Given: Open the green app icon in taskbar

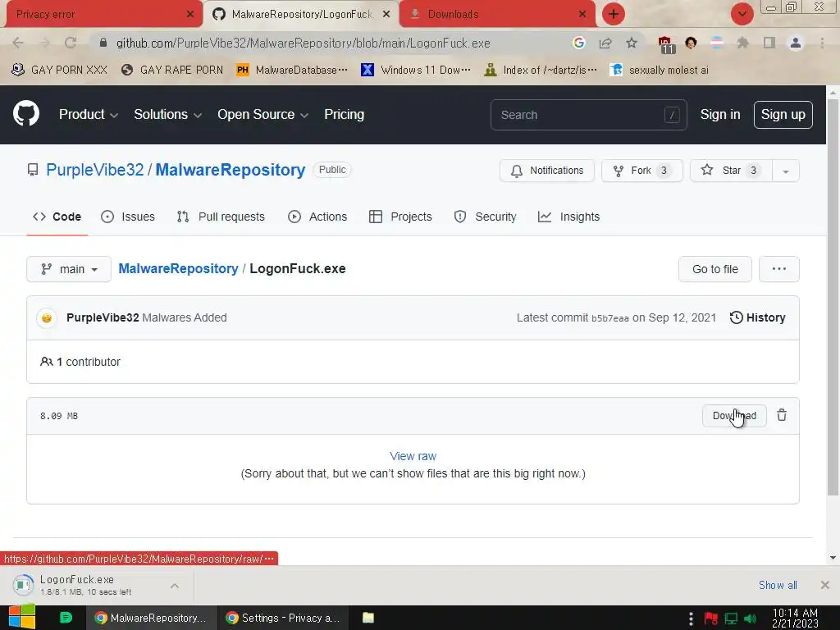Looking at the screenshot, I should [66, 618].
